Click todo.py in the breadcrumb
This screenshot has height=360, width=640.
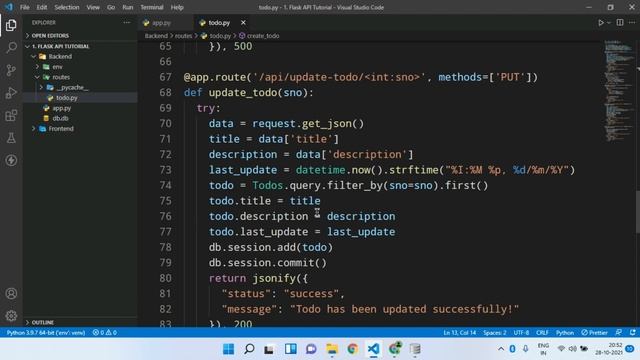[216, 36]
